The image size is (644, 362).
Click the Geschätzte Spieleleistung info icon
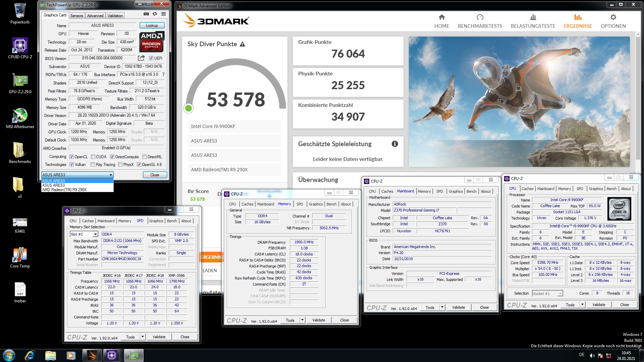tap(395, 144)
